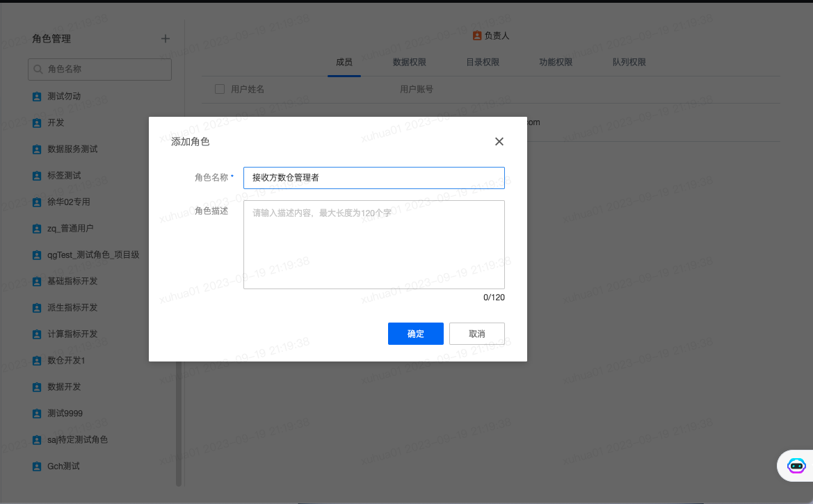Click the role icon beside 测试9999
This screenshot has height=504, width=813.
37,414
